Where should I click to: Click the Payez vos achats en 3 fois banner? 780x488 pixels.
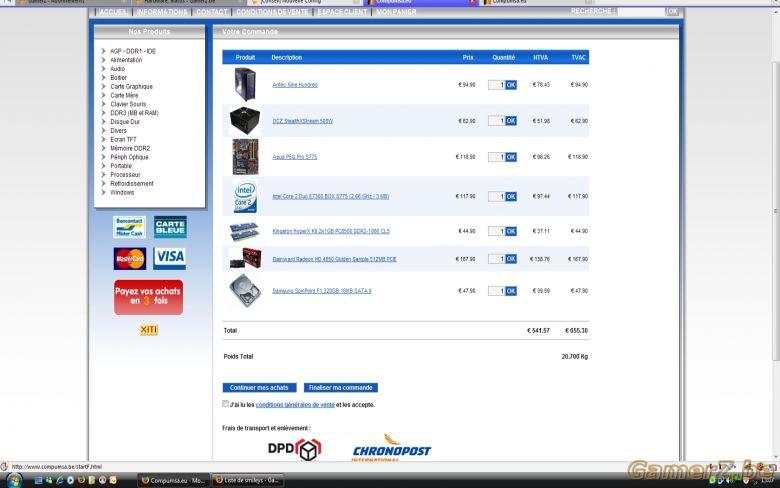pyautogui.click(x=148, y=297)
